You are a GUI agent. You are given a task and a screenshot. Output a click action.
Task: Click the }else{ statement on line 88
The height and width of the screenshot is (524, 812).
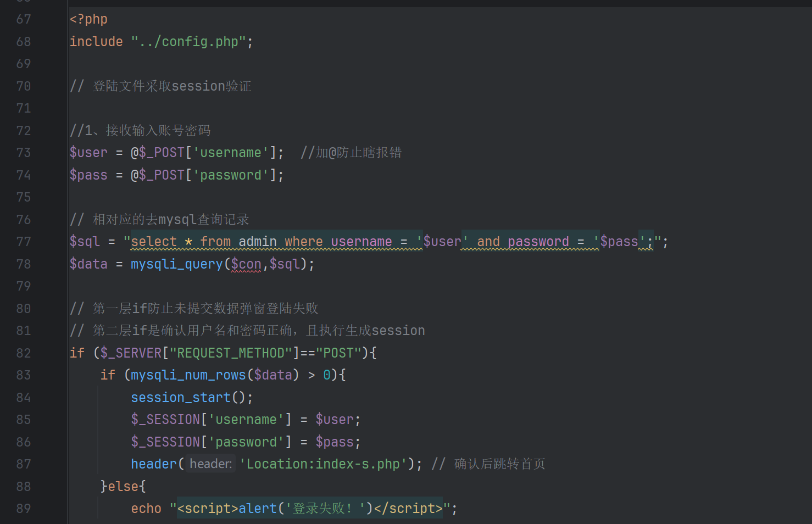[x=123, y=487]
